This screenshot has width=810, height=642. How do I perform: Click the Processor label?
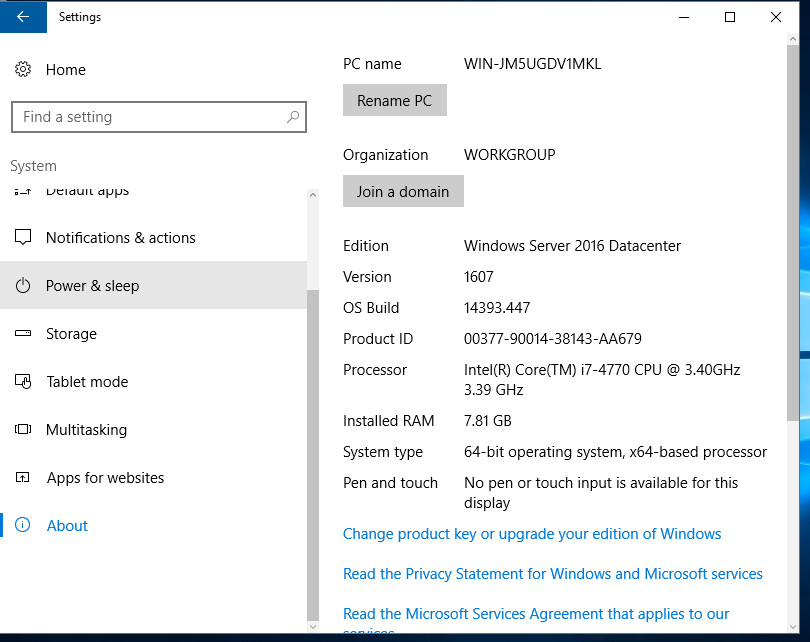pos(375,369)
